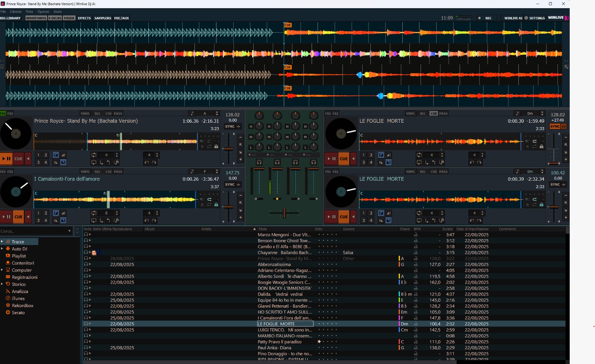Click pitch minus button on Prince Royce deck

click(x=241, y=137)
